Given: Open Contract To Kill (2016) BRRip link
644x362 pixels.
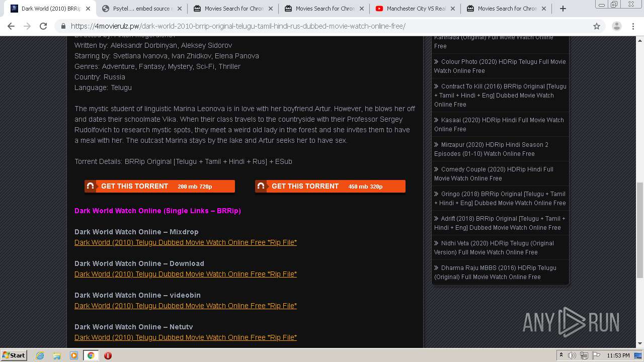Looking at the screenshot, I should point(500,95).
